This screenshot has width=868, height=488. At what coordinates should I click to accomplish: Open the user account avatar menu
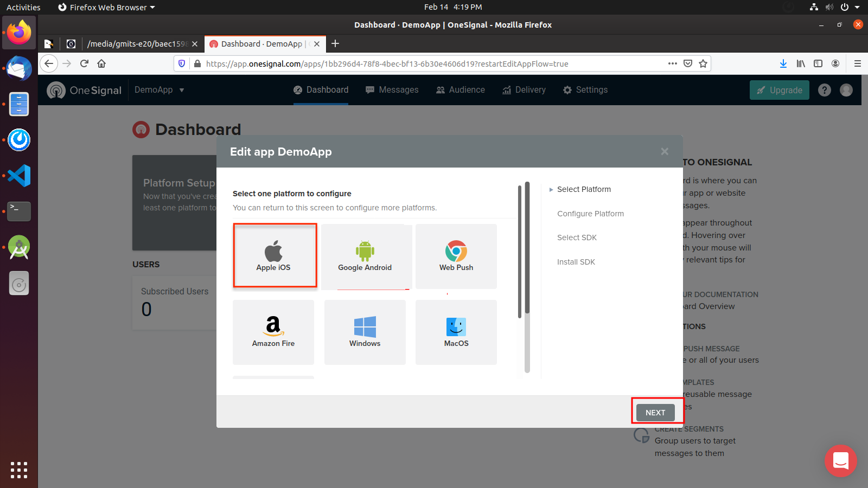click(x=846, y=90)
